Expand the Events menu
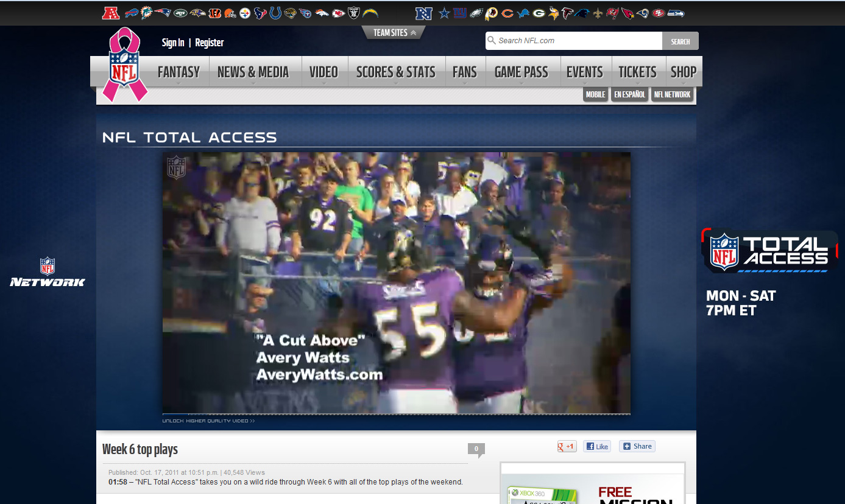845x504 pixels. pos(585,72)
